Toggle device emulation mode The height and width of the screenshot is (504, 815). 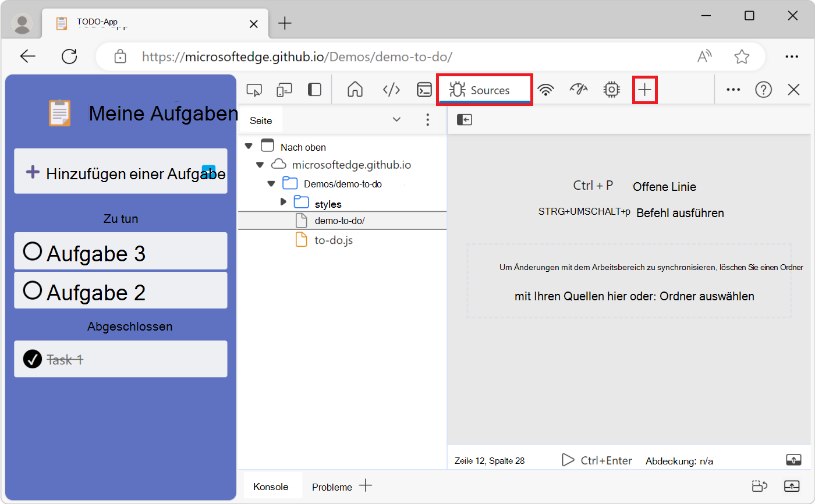coord(284,90)
